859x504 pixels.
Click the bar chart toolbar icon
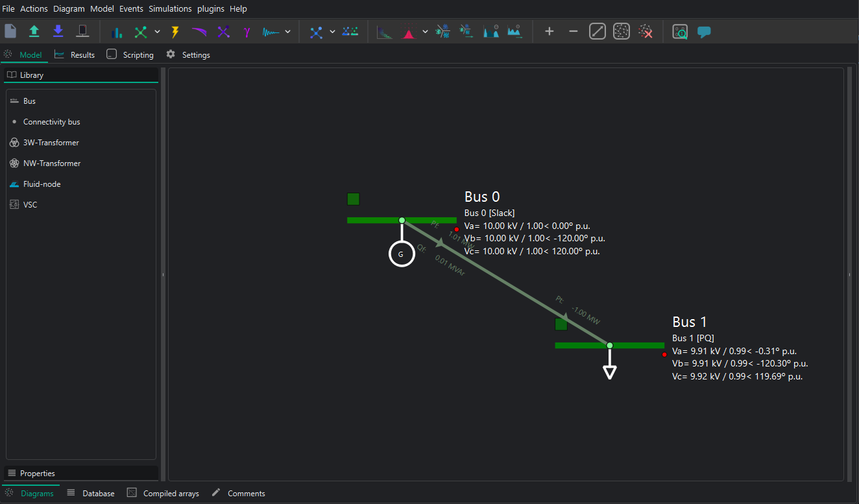117,31
